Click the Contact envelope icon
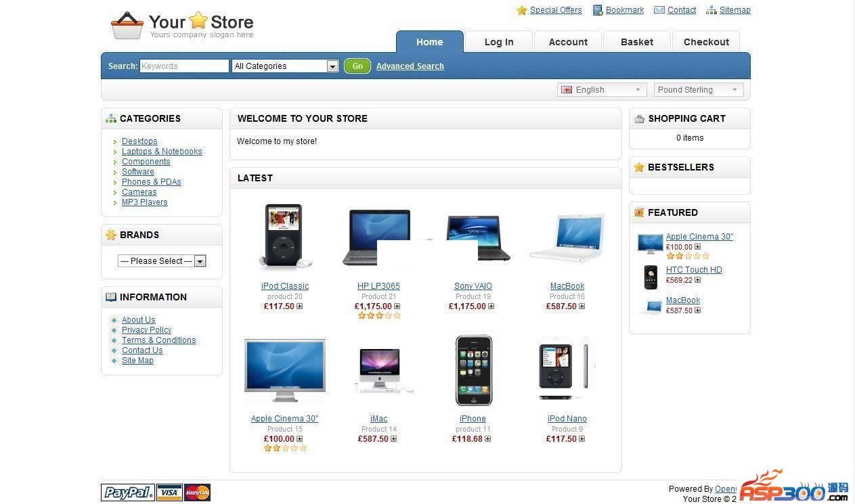This screenshot has width=855, height=504. 659,10
